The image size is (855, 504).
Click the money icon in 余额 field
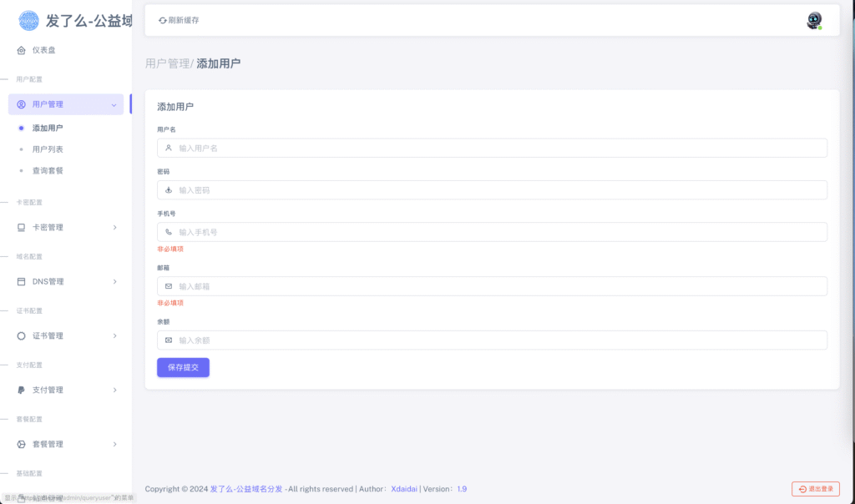[169, 340]
